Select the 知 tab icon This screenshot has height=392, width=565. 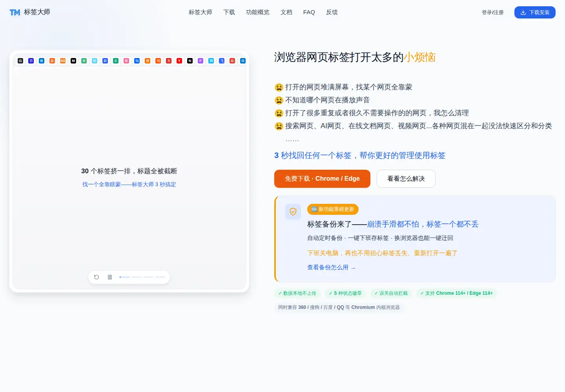(x=137, y=61)
